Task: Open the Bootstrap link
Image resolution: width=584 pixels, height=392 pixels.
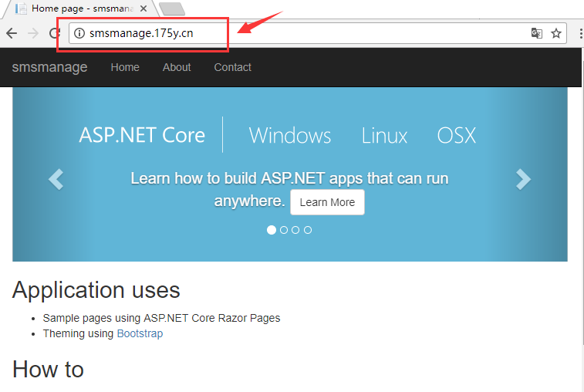Action: [x=140, y=333]
